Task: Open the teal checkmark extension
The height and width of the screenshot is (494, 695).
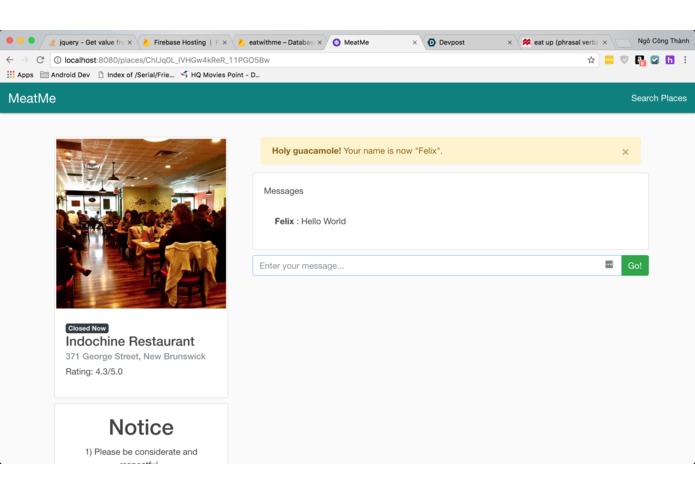Action: click(655, 60)
